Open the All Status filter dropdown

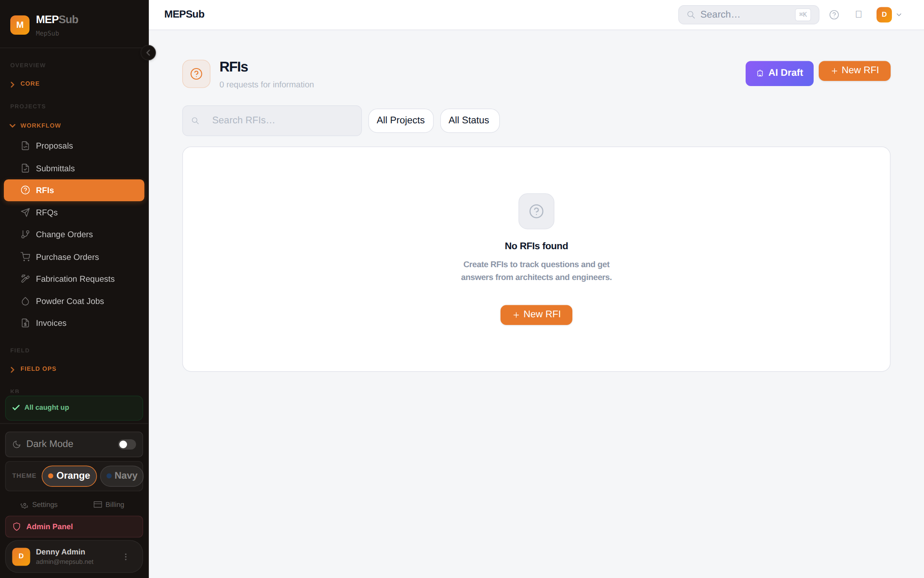(x=469, y=120)
